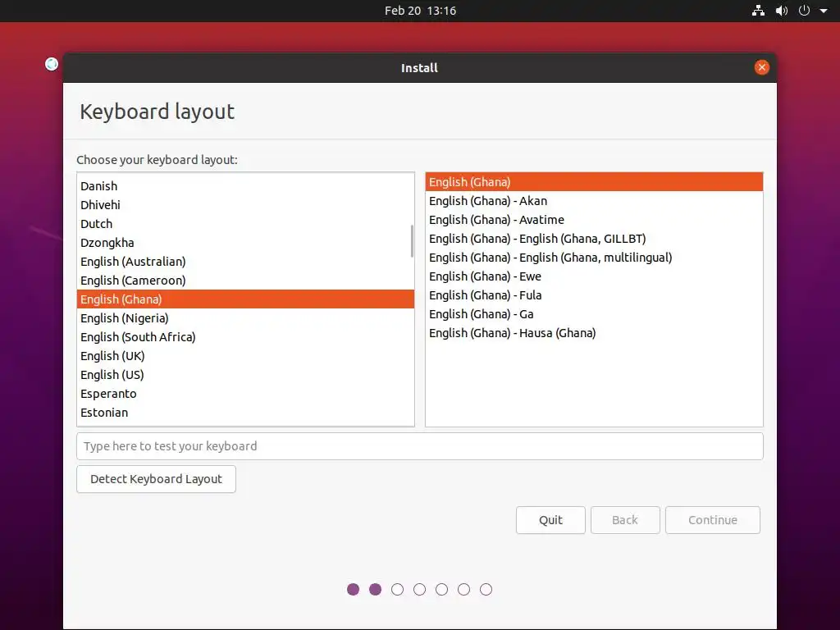This screenshot has height=630, width=840.
Task: Click the power icon in top bar
Action: click(x=804, y=11)
